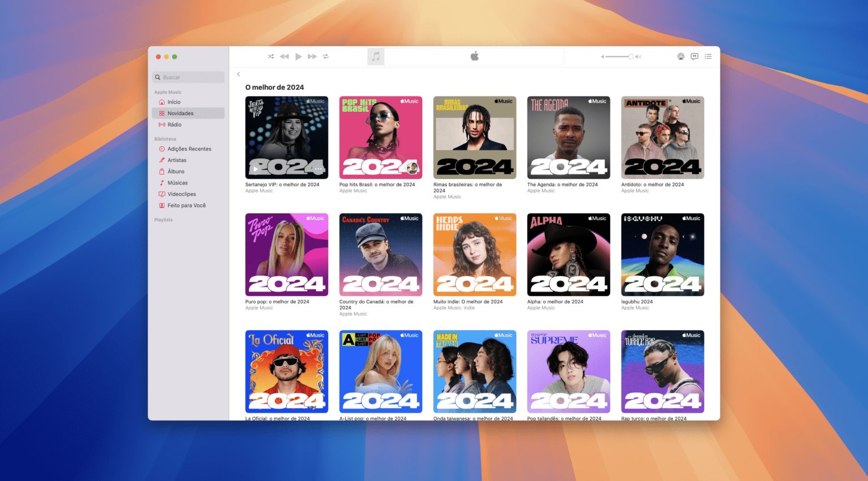Open the Up Next queue list icon
868x481 pixels.
pos(708,56)
